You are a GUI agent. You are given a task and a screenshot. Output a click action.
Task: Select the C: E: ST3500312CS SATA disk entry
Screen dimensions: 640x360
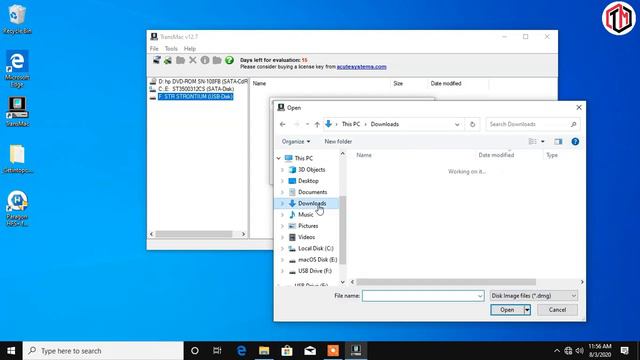[x=192, y=89]
